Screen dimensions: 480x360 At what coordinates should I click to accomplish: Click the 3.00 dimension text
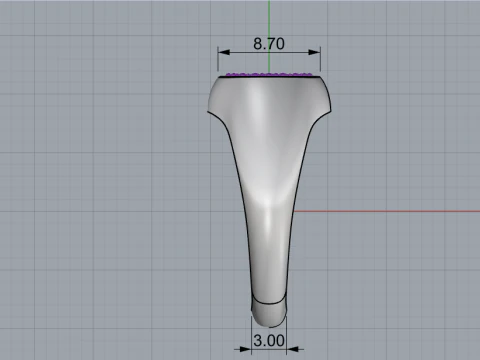click(269, 341)
